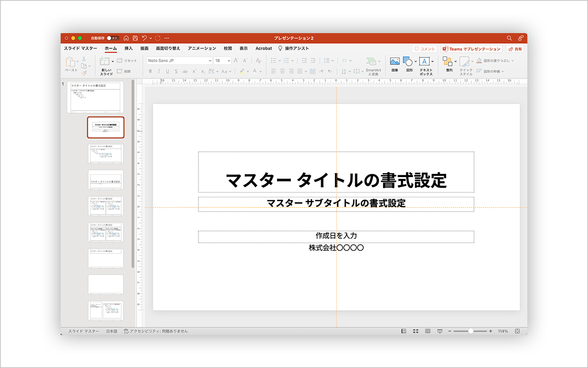
Task: Switch to slide sorter view in status bar
Action: click(x=416, y=331)
